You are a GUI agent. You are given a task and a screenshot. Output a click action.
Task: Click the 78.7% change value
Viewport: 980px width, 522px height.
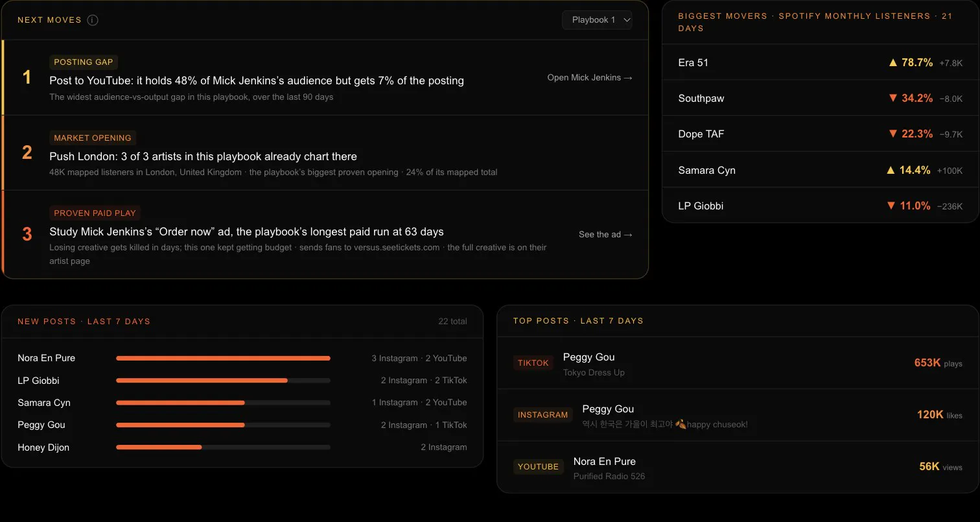pyautogui.click(x=917, y=63)
